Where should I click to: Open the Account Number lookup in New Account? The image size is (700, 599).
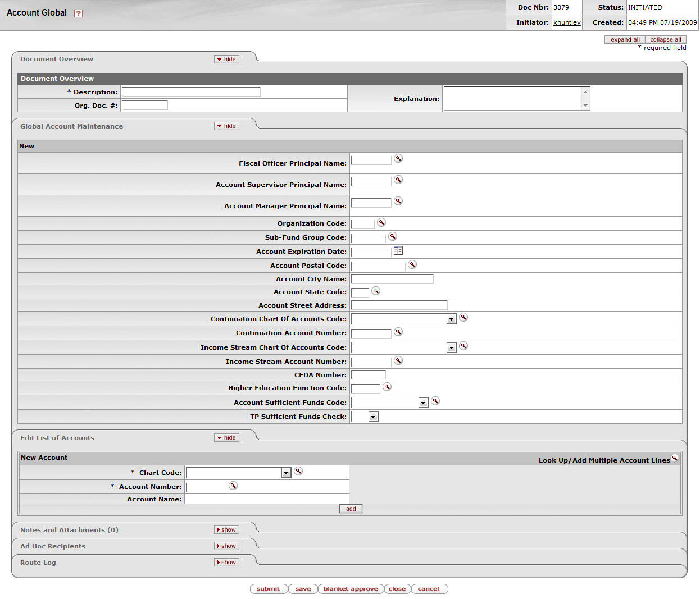click(233, 486)
